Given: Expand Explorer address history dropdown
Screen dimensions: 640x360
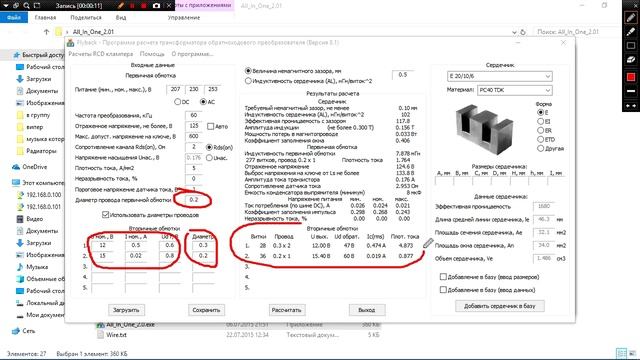Looking at the screenshot, I should pos(514,32).
